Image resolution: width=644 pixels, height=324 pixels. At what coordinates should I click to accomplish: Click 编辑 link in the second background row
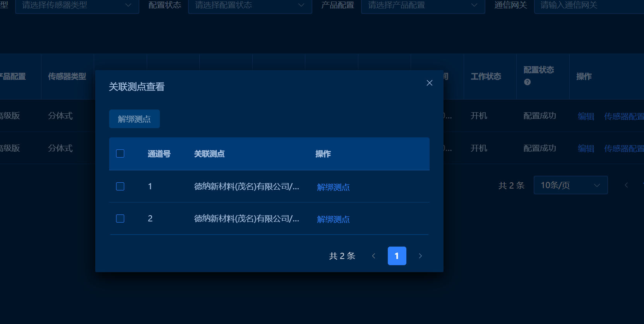tap(586, 148)
